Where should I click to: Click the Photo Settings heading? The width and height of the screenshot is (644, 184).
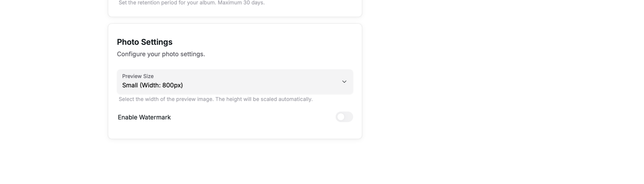[x=145, y=42]
